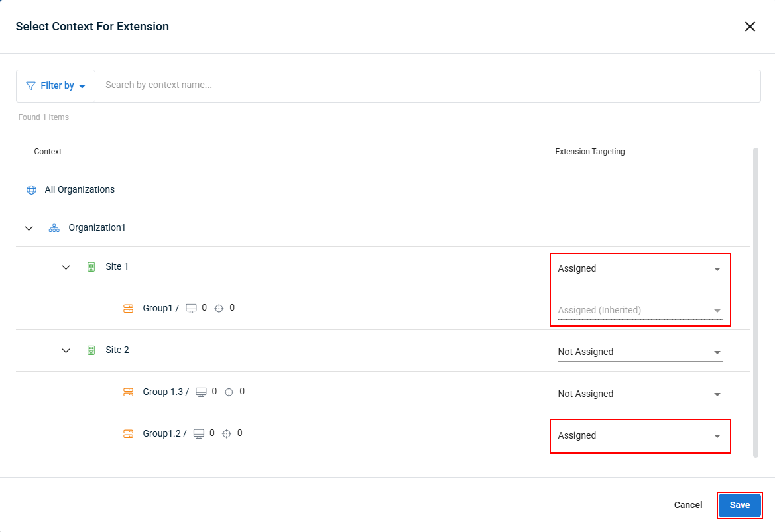Image resolution: width=775 pixels, height=532 pixels.
Task: Click the Site 1 building icon
Action: point(91,267)
